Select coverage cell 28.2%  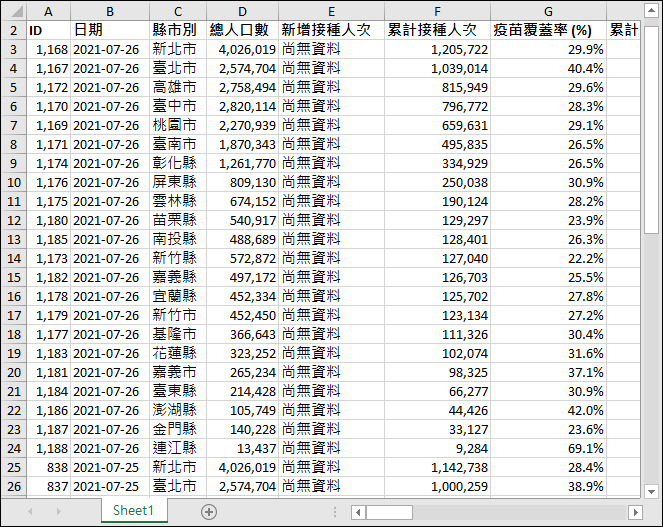pyautogui.click(x=548, y=201)
